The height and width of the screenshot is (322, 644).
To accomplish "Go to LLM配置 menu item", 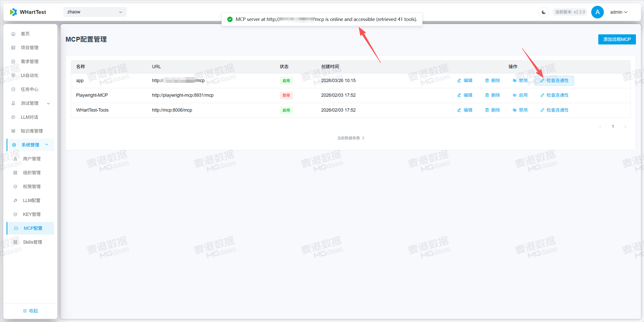I will coord(32,201).
